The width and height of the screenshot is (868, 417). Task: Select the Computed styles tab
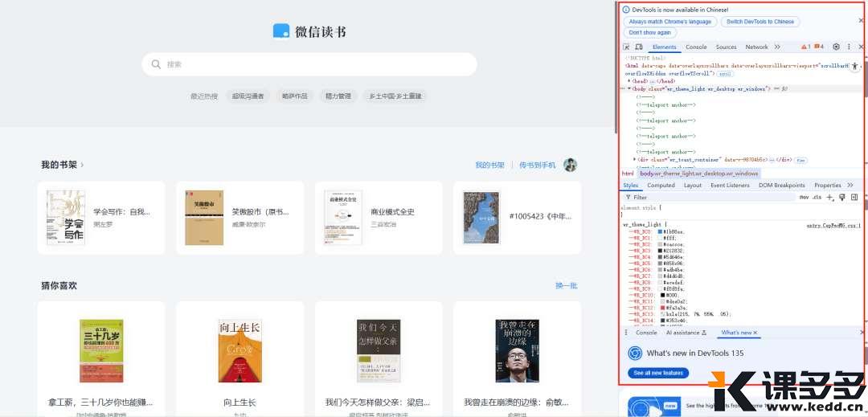[661, 186]
